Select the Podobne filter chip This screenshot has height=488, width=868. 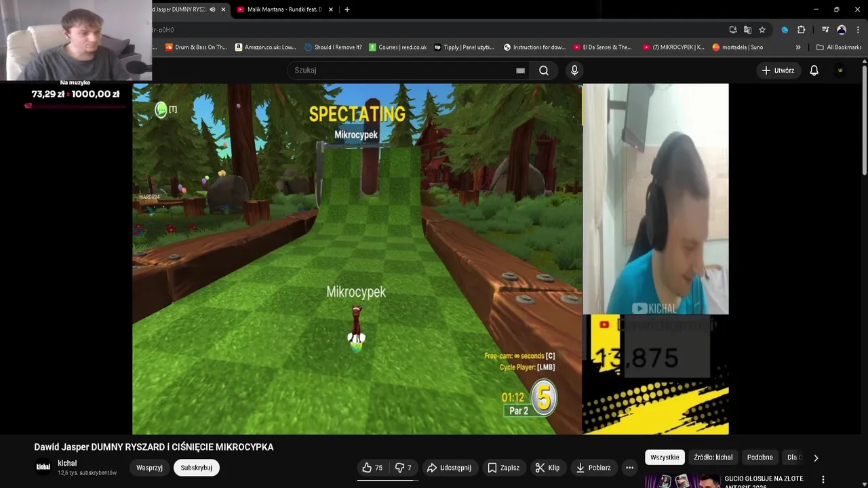[x=759, y=457]
